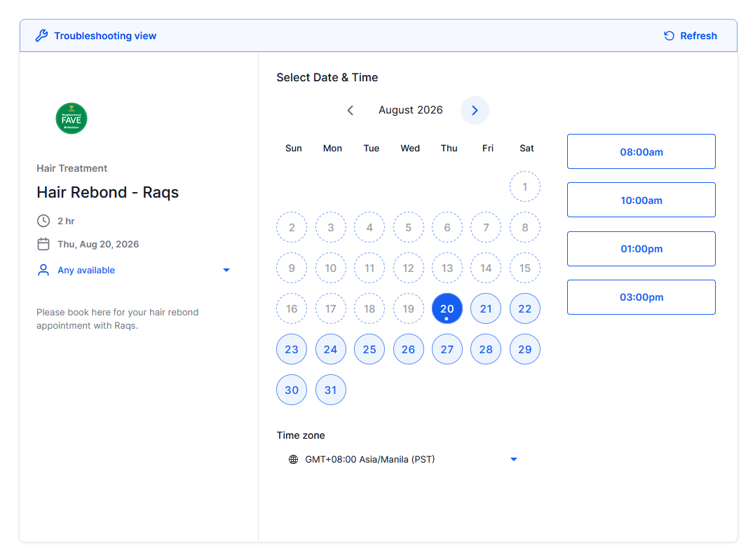Click the Thu, Aug 20, 2026 date text

coord(98,244)
